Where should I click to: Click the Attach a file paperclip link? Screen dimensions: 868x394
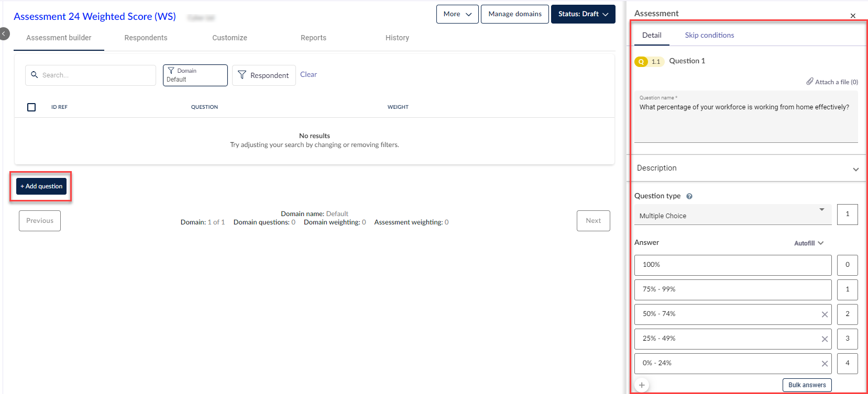(832, 82)
